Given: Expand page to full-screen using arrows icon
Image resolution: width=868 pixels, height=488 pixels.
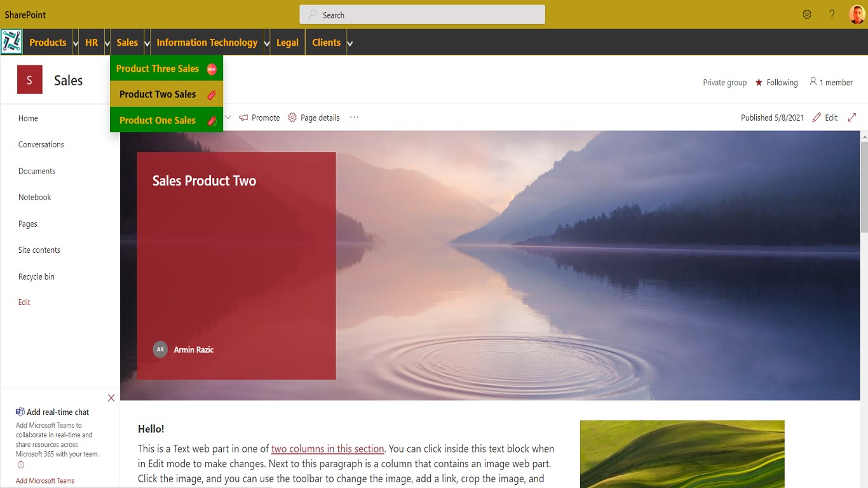Looking at the screenshot, I should click(x=852, y=118).
